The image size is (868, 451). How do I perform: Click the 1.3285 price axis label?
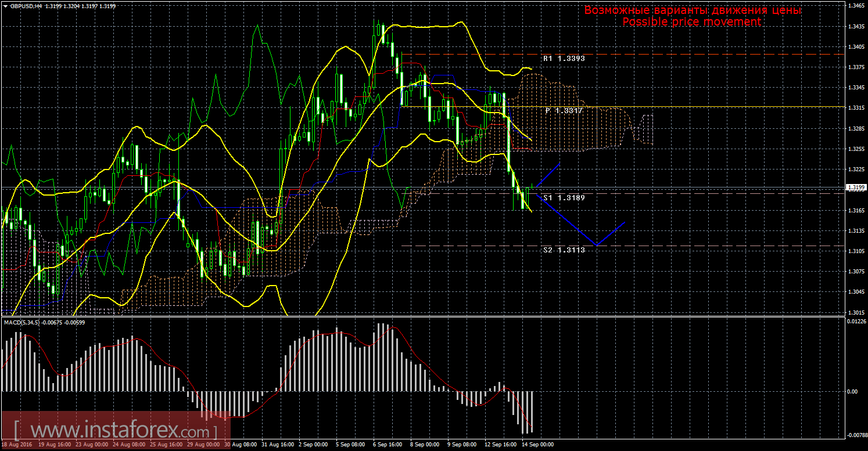pyautogui.click(x=856, y=128)
